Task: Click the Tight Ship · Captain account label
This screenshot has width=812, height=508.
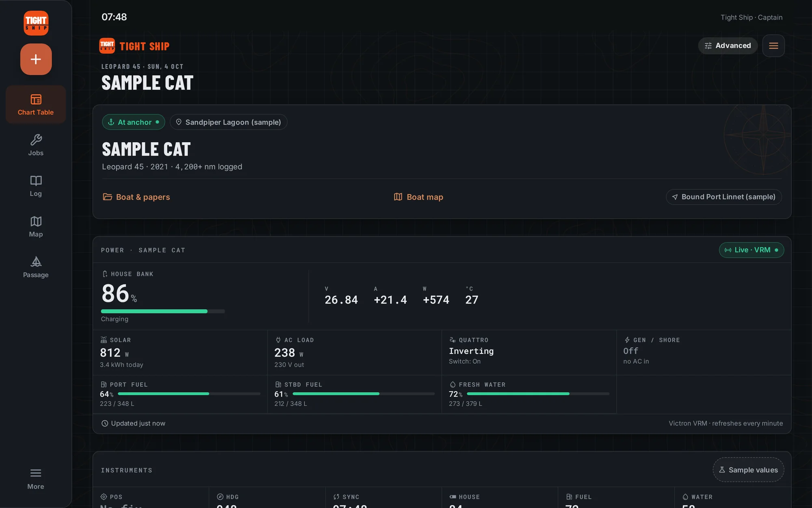Action: tap(752, 17)
